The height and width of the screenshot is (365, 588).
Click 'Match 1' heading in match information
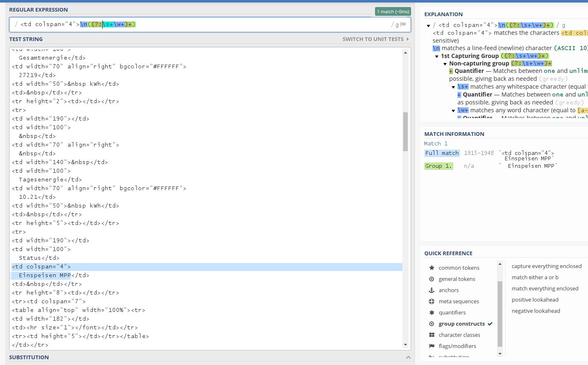point(436,143)
